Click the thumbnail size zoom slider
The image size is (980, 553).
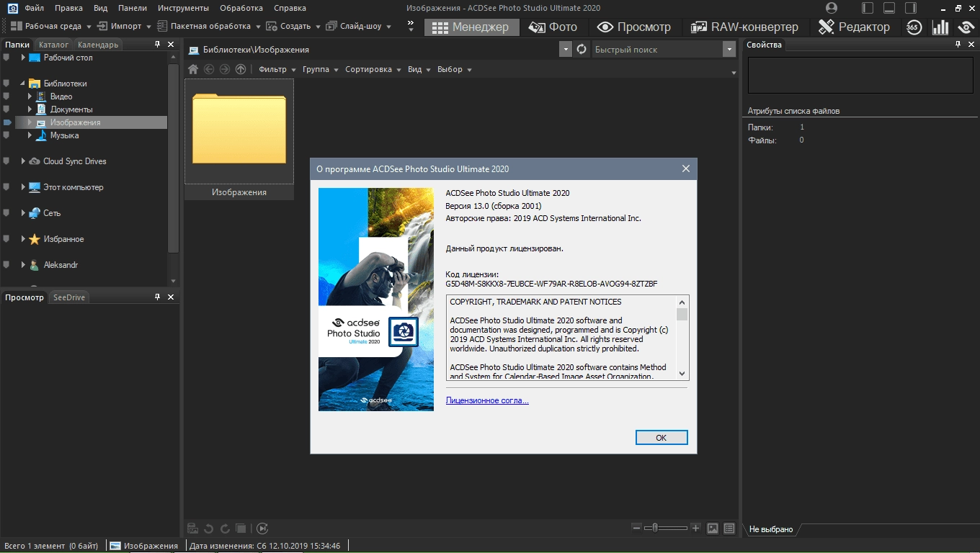(666, 528)
